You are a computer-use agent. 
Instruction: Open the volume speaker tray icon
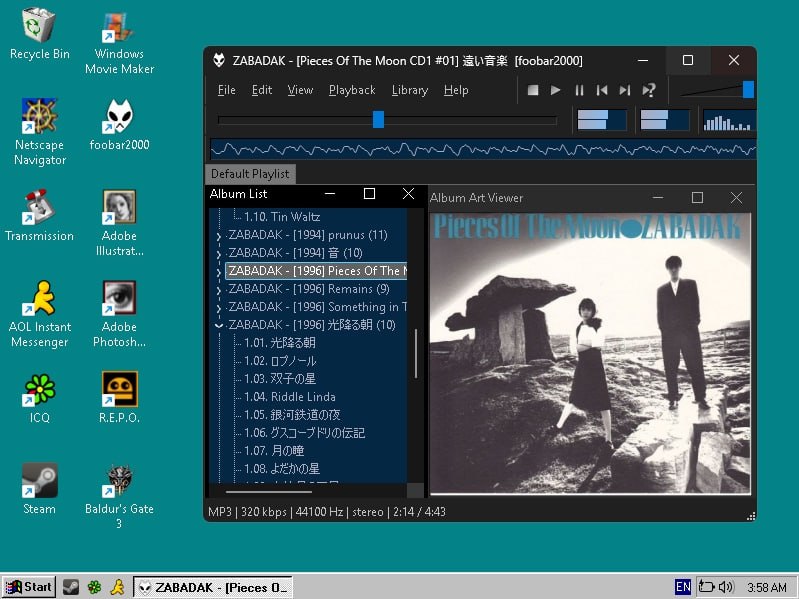726,587
